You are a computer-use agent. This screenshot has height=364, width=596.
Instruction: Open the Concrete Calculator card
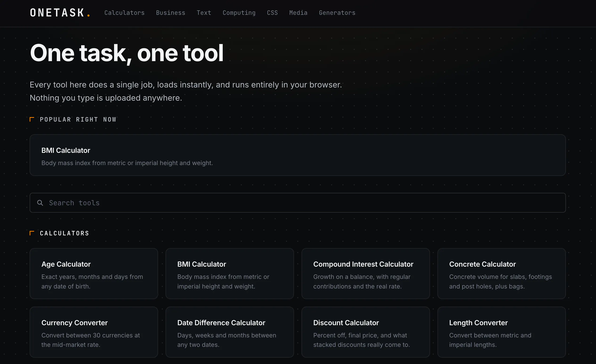(x=501, y=273)
